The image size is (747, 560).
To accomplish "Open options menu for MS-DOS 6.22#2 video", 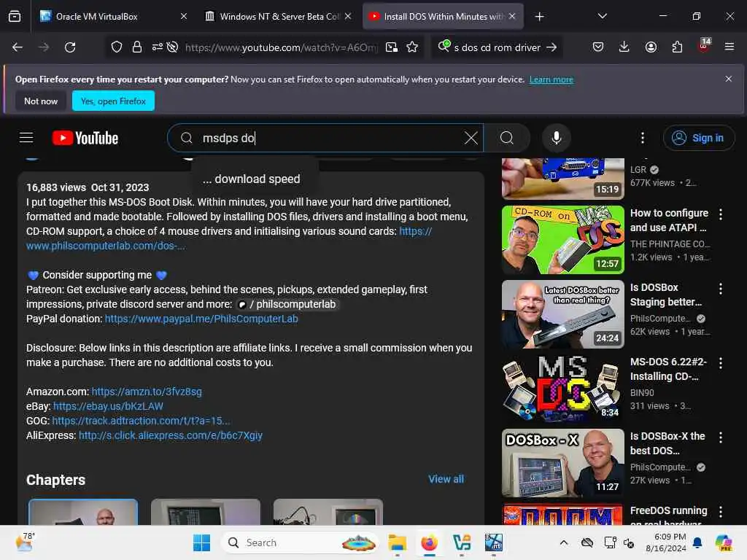I will pos(720,363).
